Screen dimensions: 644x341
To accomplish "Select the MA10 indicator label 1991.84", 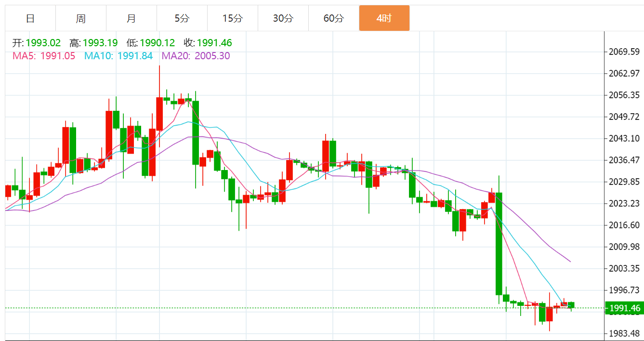I will coord(118,56).
